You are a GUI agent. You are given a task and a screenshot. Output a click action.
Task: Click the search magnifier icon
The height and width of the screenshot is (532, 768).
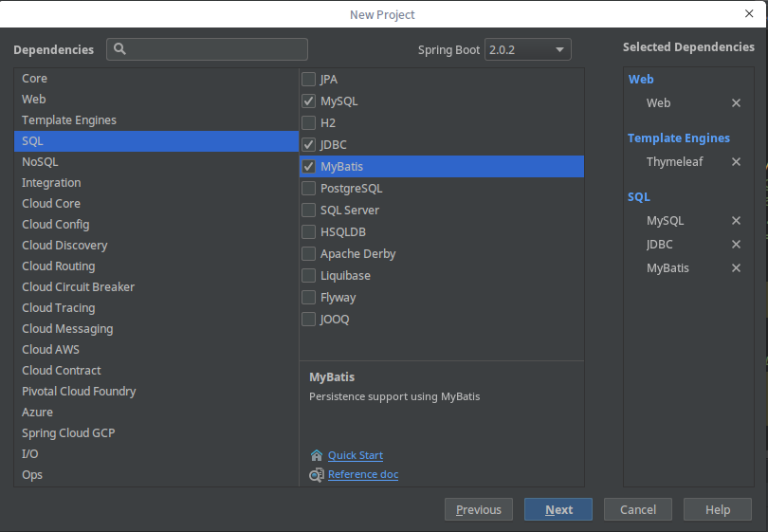point(120,49)
